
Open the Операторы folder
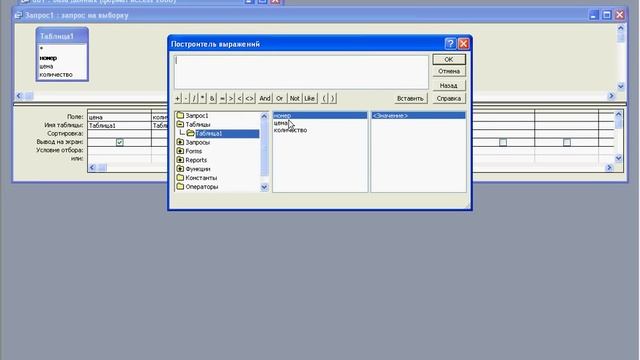tap(202, 187)
